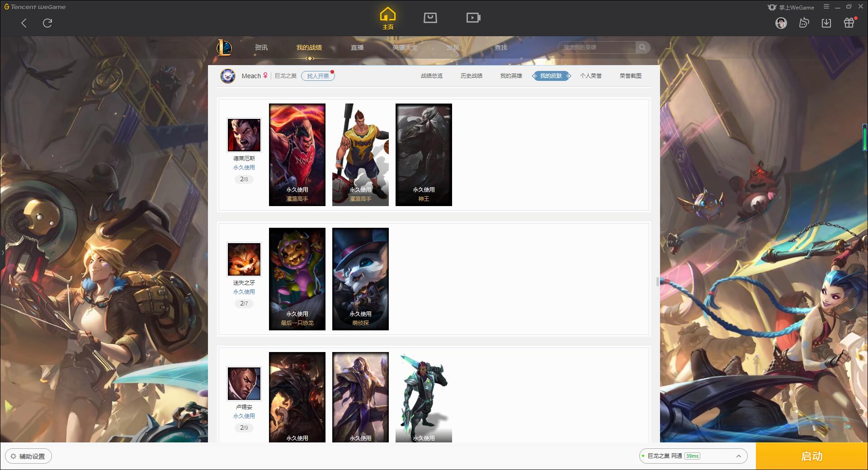
Task: Click the 迷失之牙 Gnar champion portrait
Action: click(x=244, y=259)
